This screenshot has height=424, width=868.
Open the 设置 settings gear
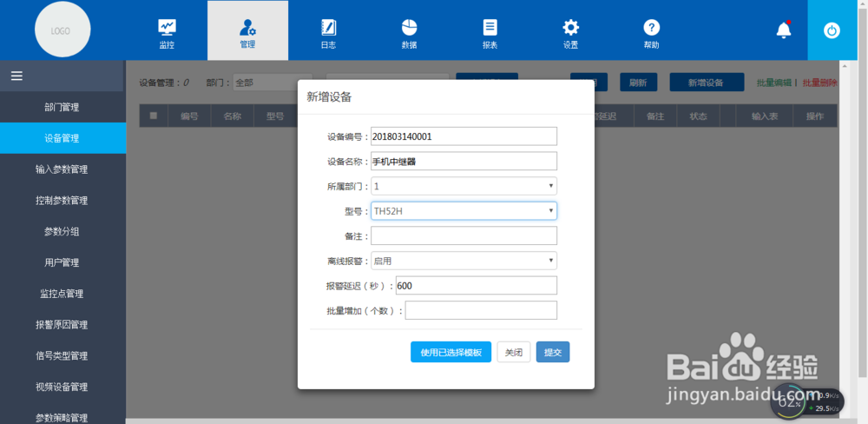pyautogui.click(x=571, y=33)
